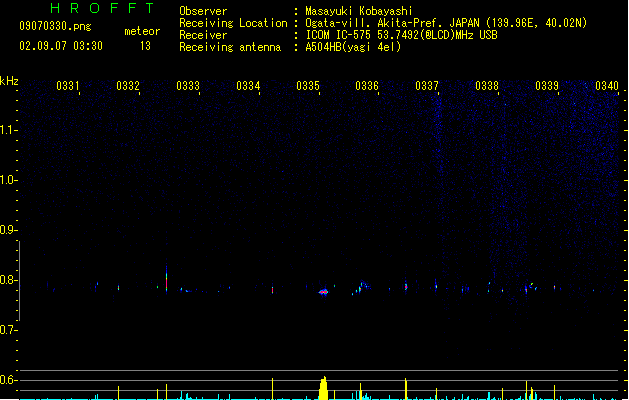
Task: Click the gray frequency range bar at left edge
Action: click(19, 281)
